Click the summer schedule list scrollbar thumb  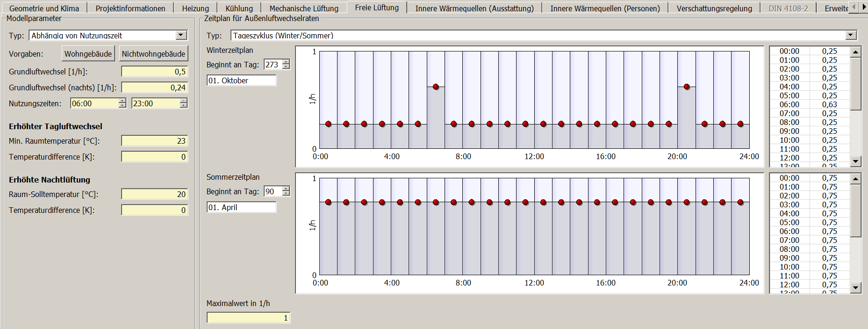pos(855,211)
